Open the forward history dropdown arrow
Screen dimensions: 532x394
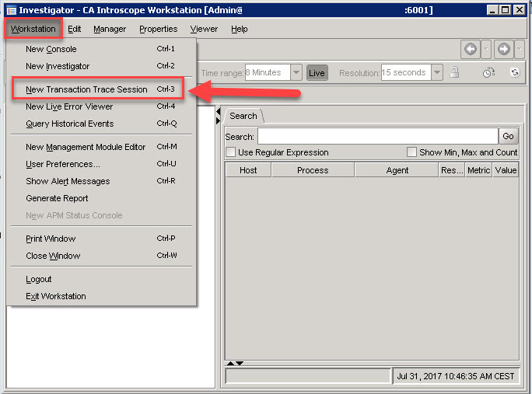point(520,50)
